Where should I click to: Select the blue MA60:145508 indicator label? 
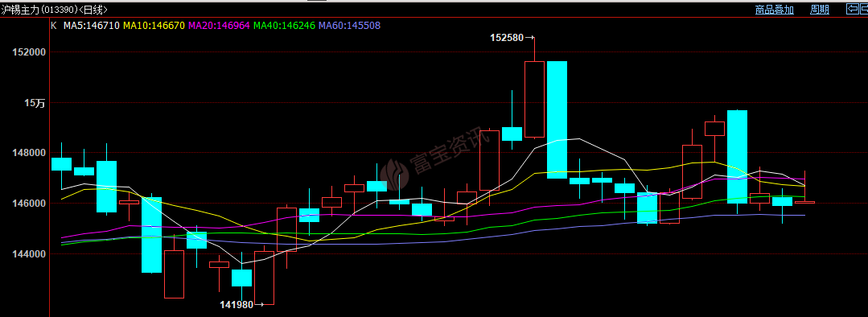tap(350, 26)
